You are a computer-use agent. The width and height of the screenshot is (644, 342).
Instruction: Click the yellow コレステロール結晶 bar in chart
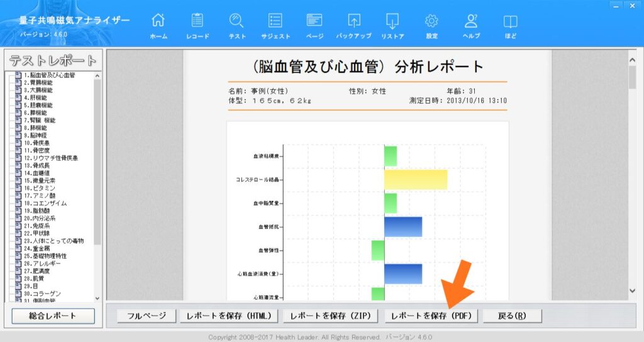(x=415, y=180)
